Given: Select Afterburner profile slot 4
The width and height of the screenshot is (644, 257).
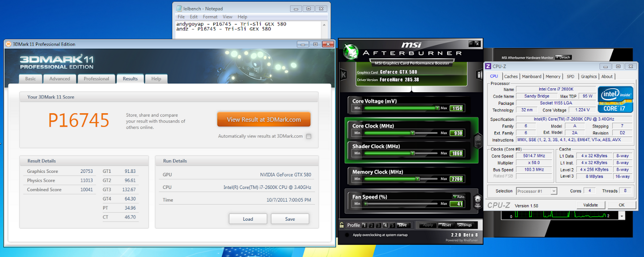Looking at the screenshot, I should 386,225.
